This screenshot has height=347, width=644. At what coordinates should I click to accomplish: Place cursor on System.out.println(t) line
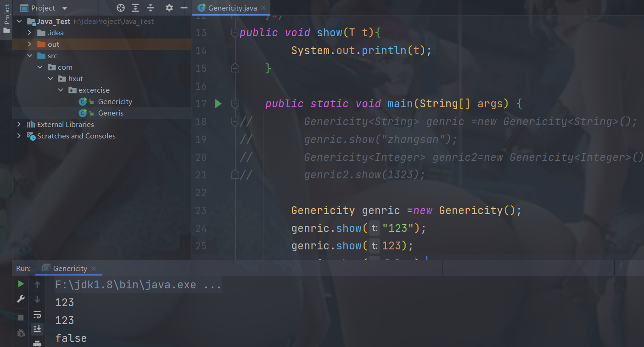(362, 50)
